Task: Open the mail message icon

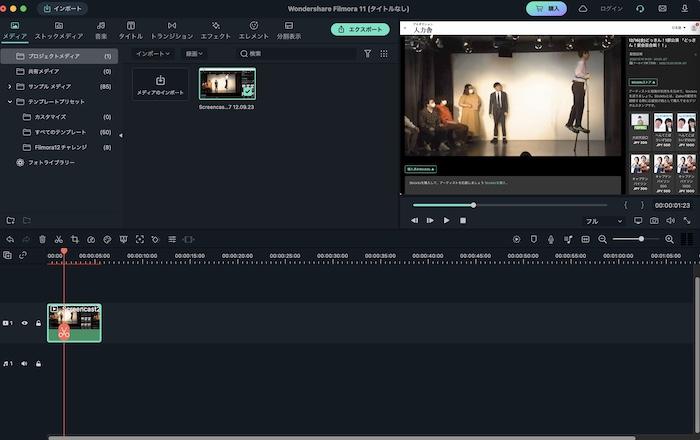Action: click(662, 8)
